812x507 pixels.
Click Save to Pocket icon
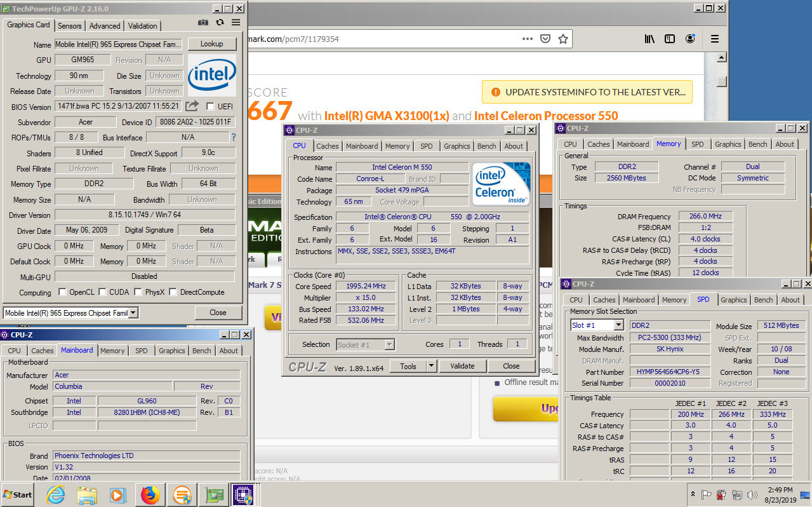(x=545, y=39)
